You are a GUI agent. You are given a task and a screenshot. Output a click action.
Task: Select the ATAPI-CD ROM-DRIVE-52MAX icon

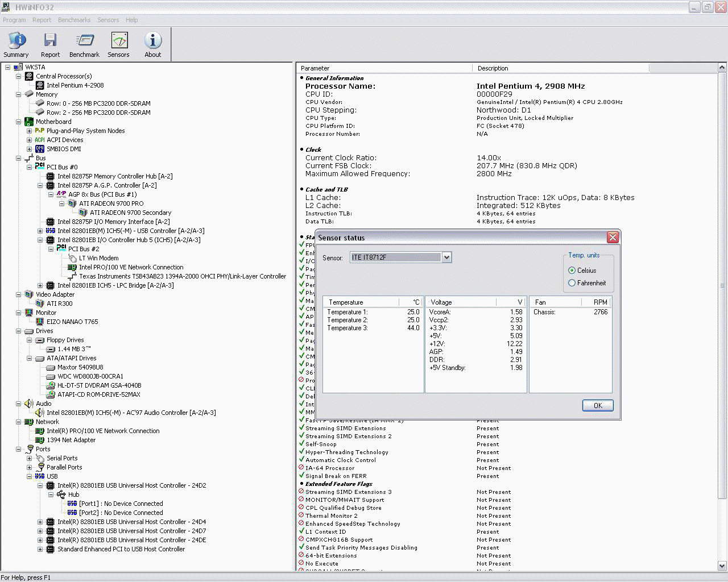pos(51,394)
